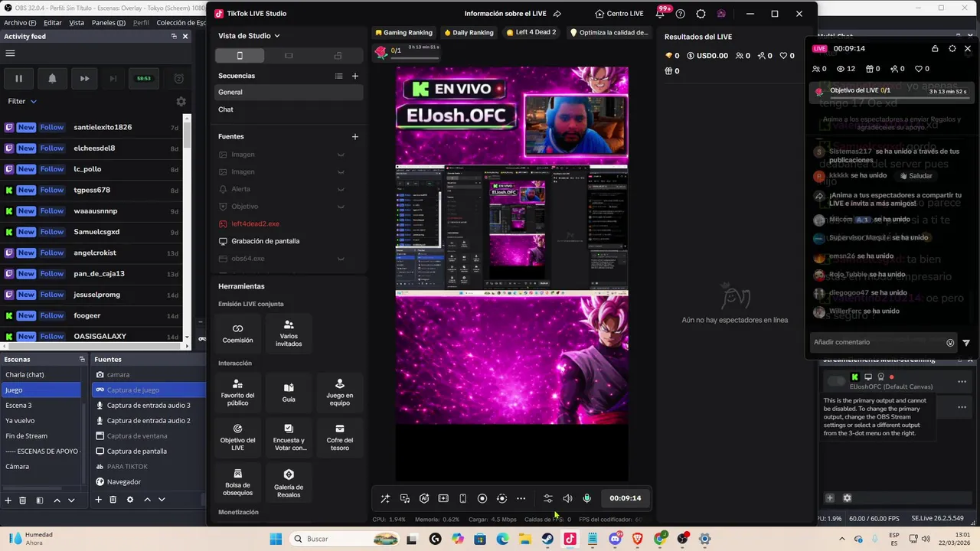Open the floating LIVE chat settings gear

tap(952, 48)
